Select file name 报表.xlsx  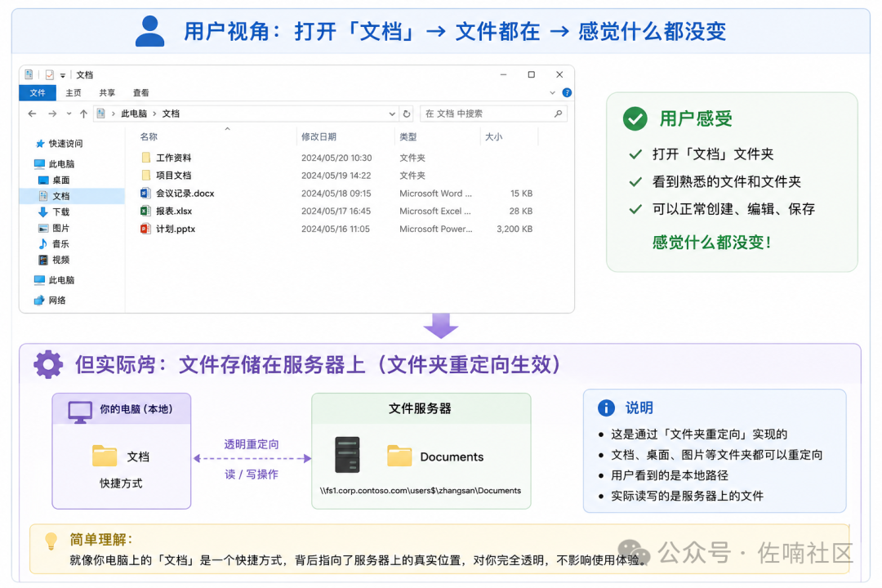point(174,211)
